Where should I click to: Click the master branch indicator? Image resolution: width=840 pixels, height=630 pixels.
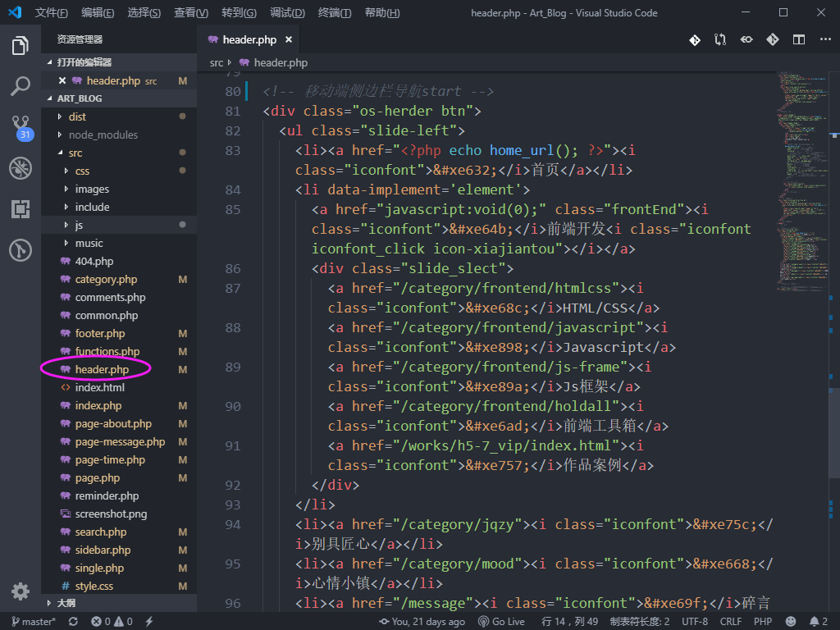pyautogui.click(x=33, y=622)
